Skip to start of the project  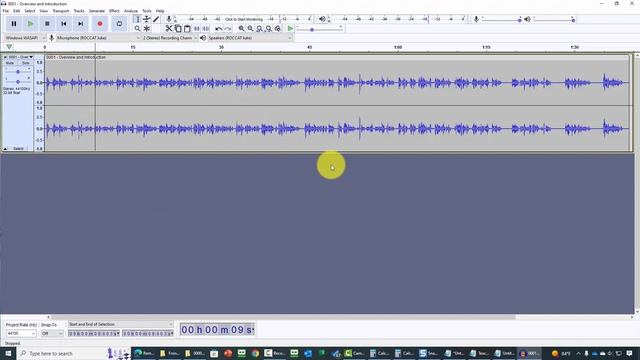click(64, 24)
